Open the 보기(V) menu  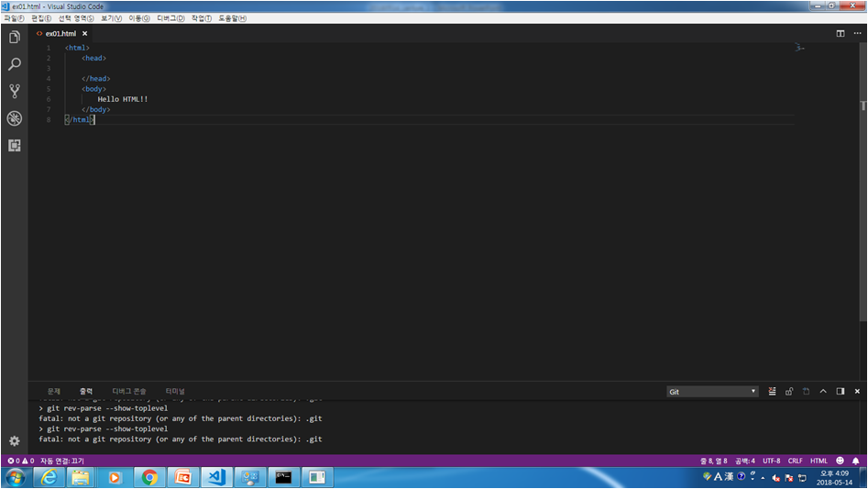point(111,18)
